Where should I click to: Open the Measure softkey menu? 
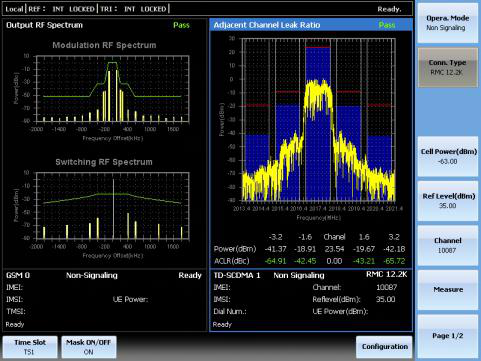click(447, 290)
